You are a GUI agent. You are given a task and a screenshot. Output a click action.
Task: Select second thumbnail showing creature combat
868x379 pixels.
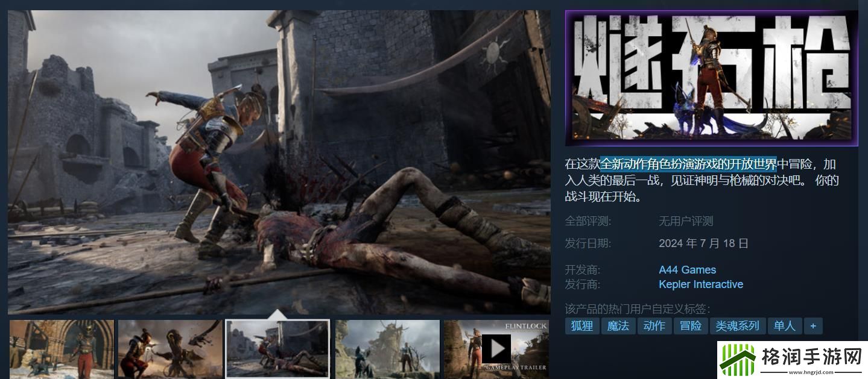click(170, 349)
